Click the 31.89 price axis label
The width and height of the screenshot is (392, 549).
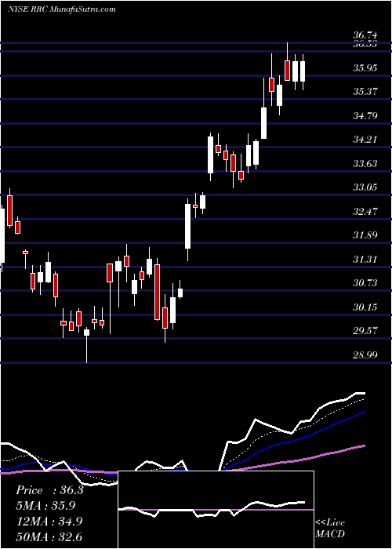(x=365, y=235)
